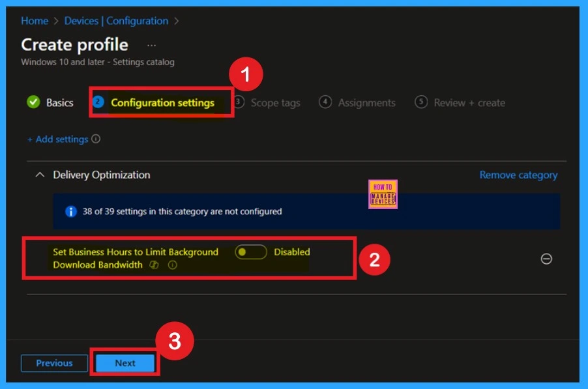The width and height of the screenshot is (588, 389).
Task: Click the Disabled status label
Action: coord(292,252)
